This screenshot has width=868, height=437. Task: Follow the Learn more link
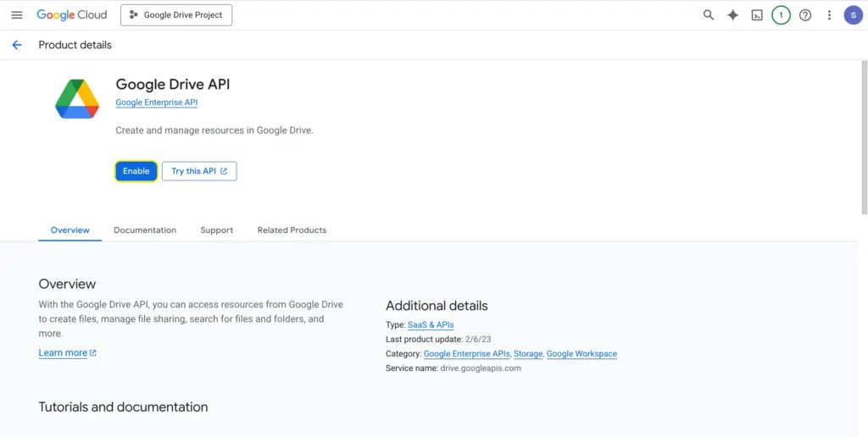[68, 353]
